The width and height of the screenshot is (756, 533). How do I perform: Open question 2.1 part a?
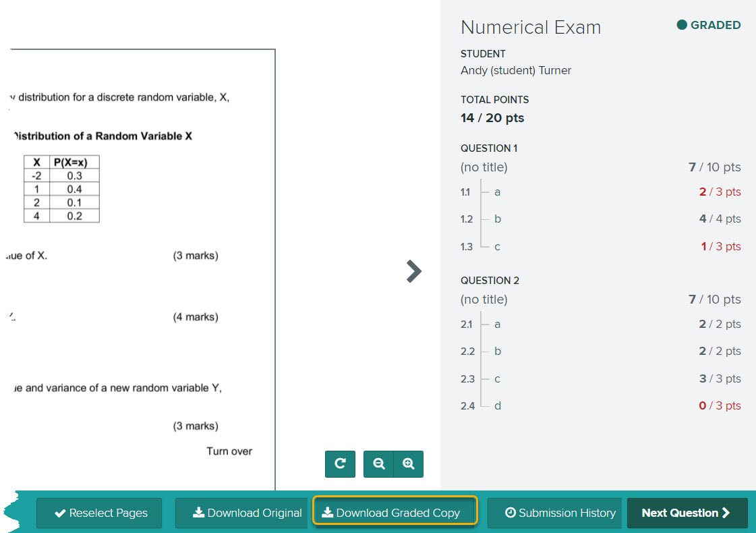pyautogui.click(x=497, y=325)
